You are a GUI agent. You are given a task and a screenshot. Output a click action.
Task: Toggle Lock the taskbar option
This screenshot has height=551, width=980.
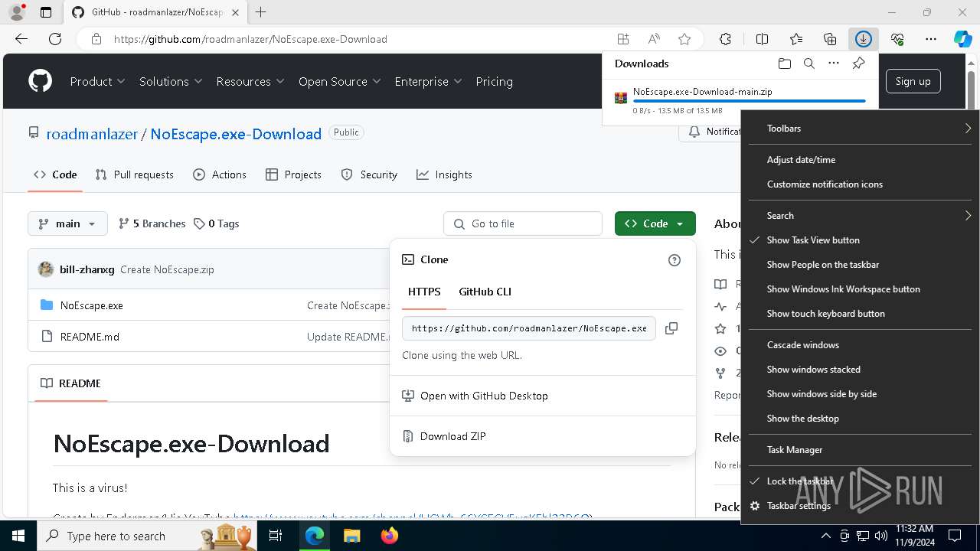point(860,481)
